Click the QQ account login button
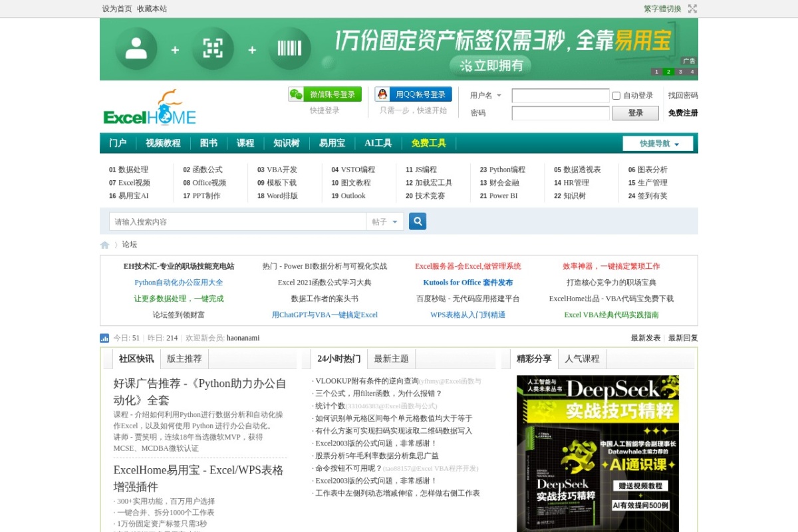798x532 pixels. click(x=413, y=94)
